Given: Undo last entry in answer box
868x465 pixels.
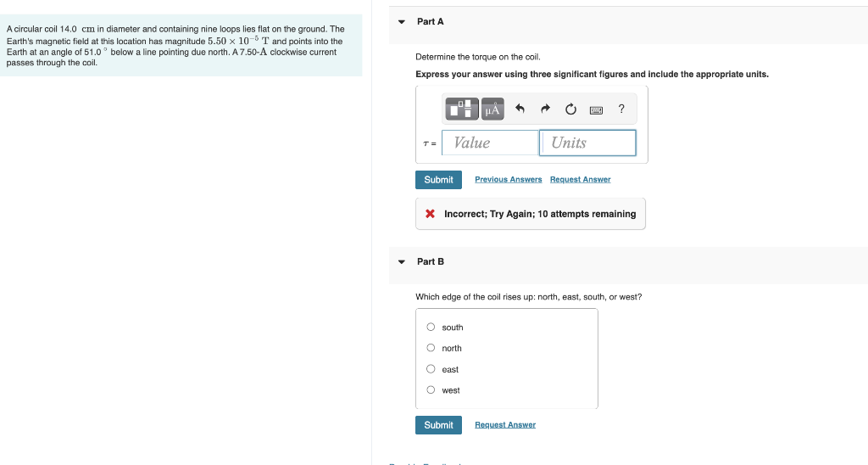Looking at the screenshot, I should [x=520, y=109].
